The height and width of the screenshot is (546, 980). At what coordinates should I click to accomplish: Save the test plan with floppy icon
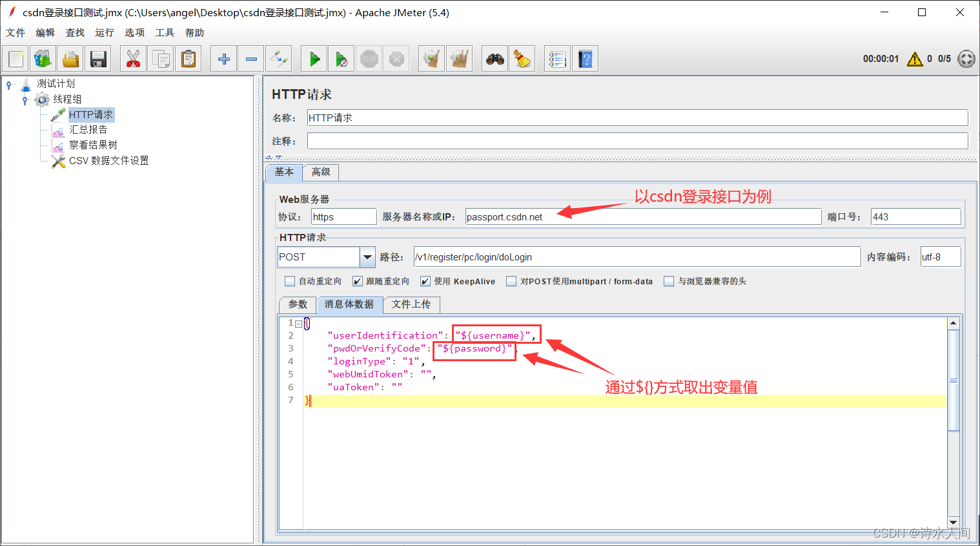[98, 59]
